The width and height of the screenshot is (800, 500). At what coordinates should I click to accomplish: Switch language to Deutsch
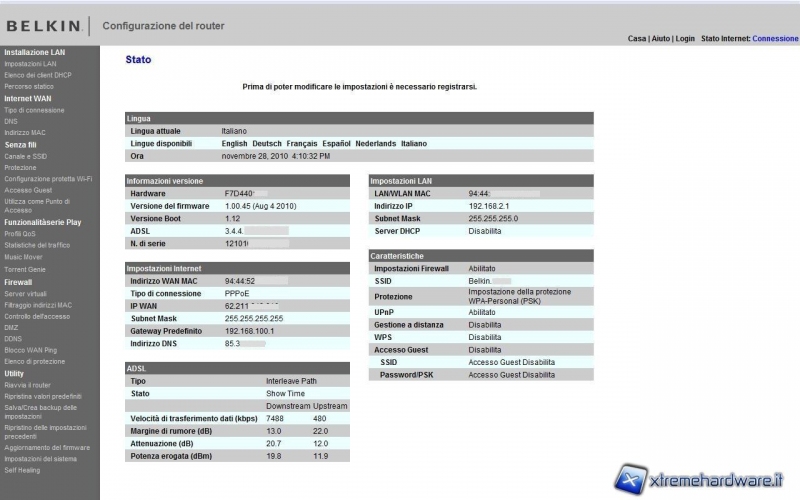267,144
